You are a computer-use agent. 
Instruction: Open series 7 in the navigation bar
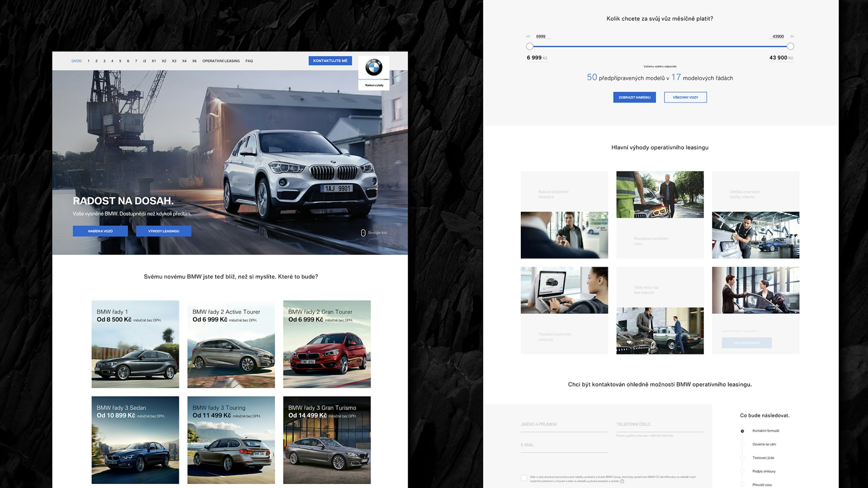pyautogui.click(x=136, y=61)
